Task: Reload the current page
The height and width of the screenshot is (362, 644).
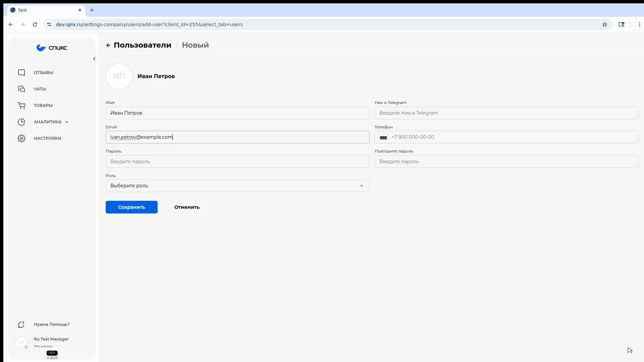Action: tap(35, 24)
